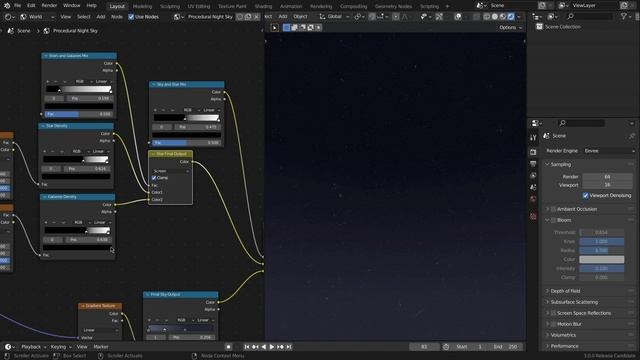The height and width of the screenshot is (360, 640).
Task: Collapse the Sampling panel
Action: click(x=561, y=164)
